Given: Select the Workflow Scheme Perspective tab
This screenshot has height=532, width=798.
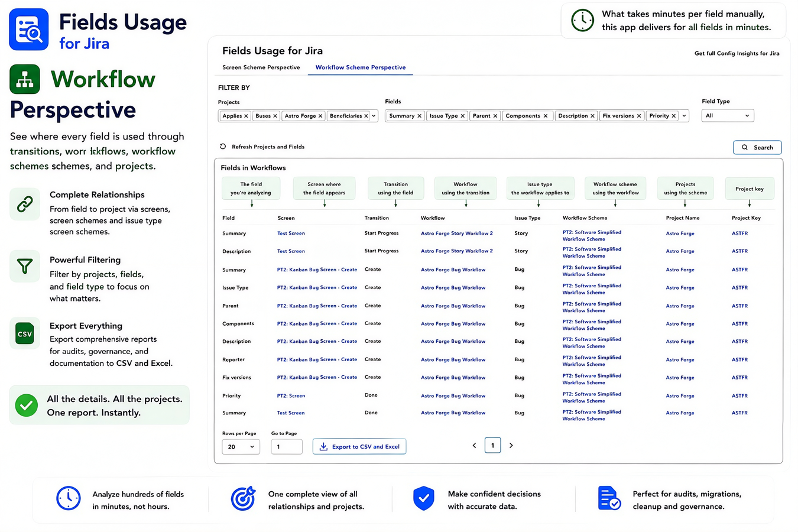Looking at the screenshot, I should click(x=361, y=67).
